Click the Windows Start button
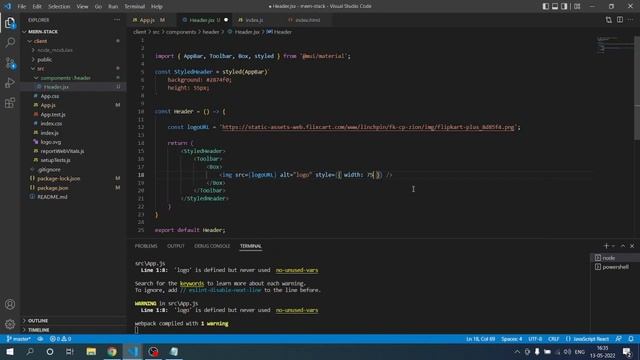The width and height of the screenshot is (640, 360). click(x=10, y=351)
